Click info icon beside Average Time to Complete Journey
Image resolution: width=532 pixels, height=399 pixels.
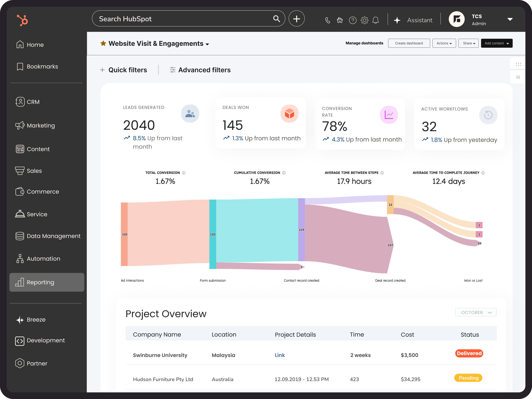[483, 173]
